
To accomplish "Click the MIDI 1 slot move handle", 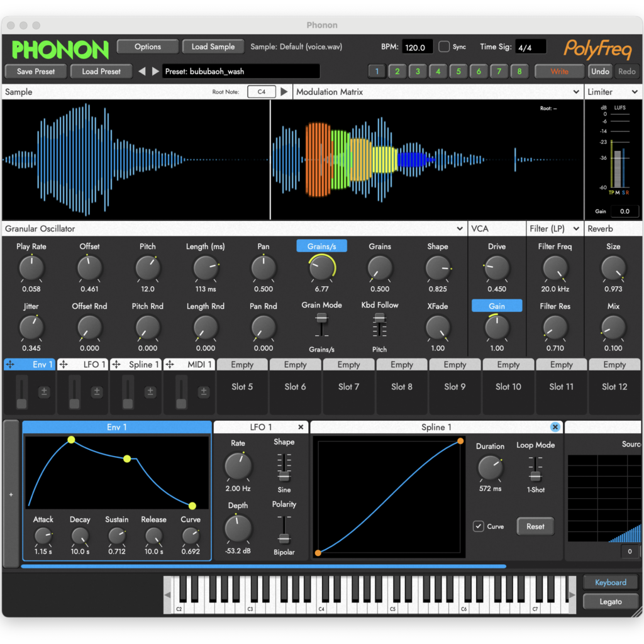I will tap(170, 364).
